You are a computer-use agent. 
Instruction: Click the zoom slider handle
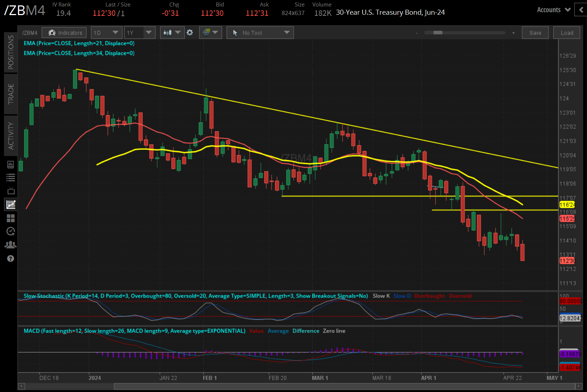(x=438, y=33)
